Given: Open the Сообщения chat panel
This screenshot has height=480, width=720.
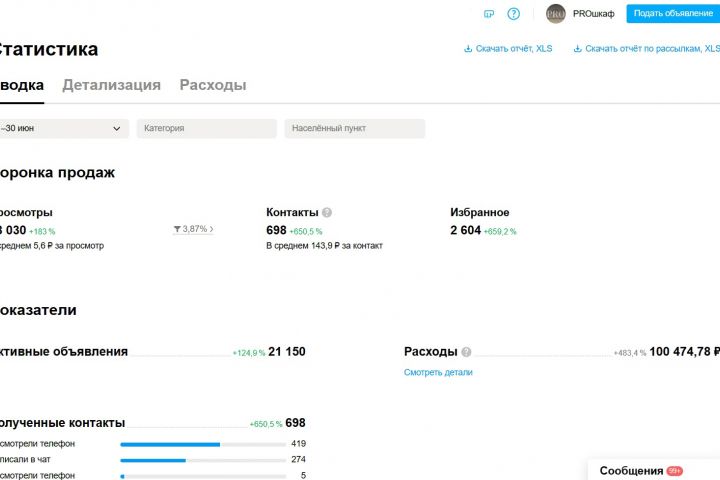Looking at the screenshot, I should (631, 471).
